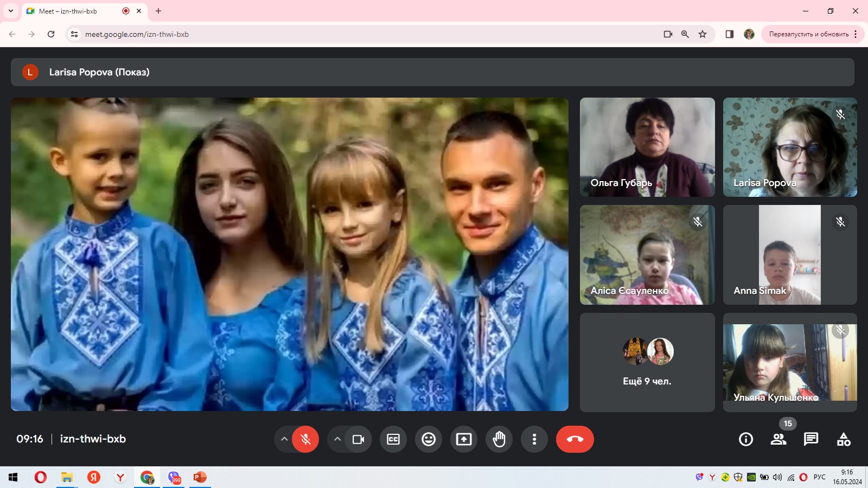Screen dimensions: 868x488
Task: Open the activities panel
Action: (x=844, y=439)
